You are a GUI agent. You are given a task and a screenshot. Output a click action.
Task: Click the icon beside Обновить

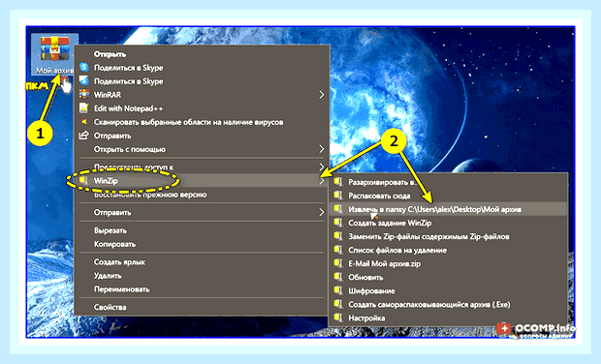pos(338,277)
